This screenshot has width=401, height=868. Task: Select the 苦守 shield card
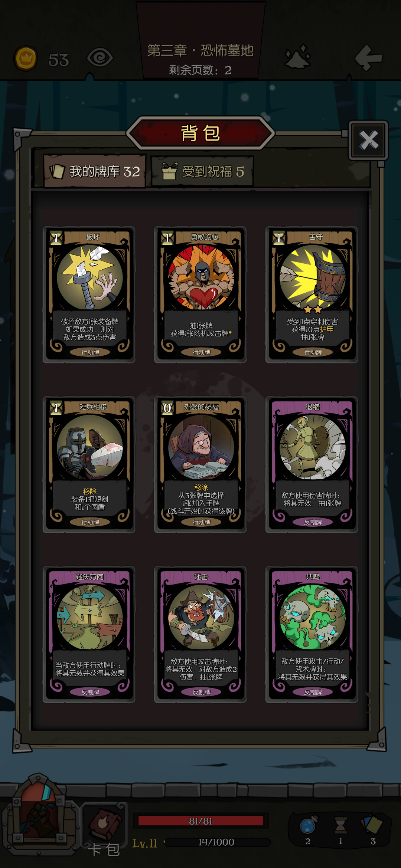pyautogui.click(x=312, y=295)
